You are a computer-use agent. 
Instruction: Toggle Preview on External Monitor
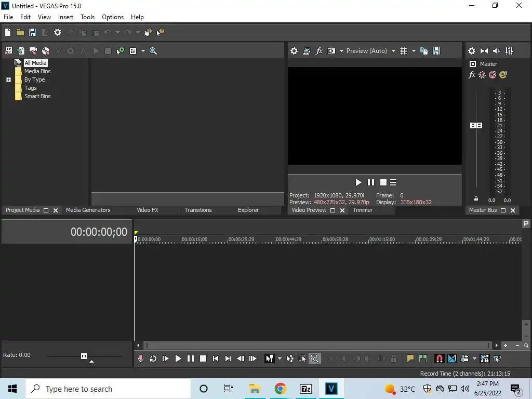[x=307, y=51]
